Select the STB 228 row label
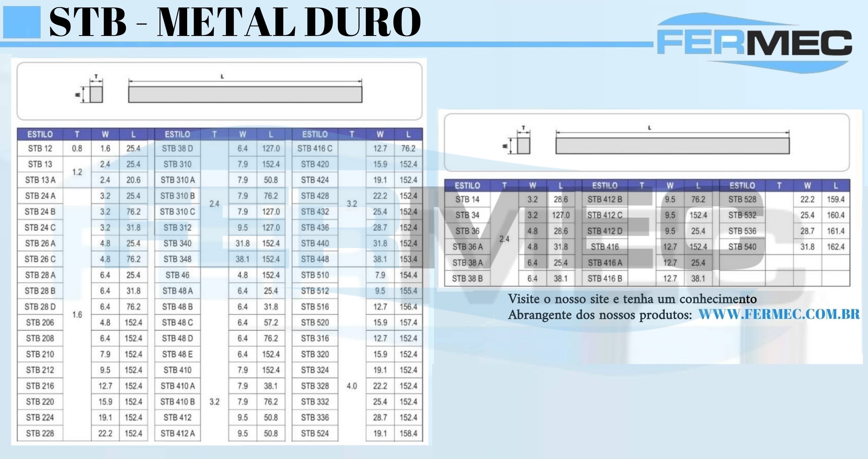Screen dimensions: 868x459 (x=40, y=433)
